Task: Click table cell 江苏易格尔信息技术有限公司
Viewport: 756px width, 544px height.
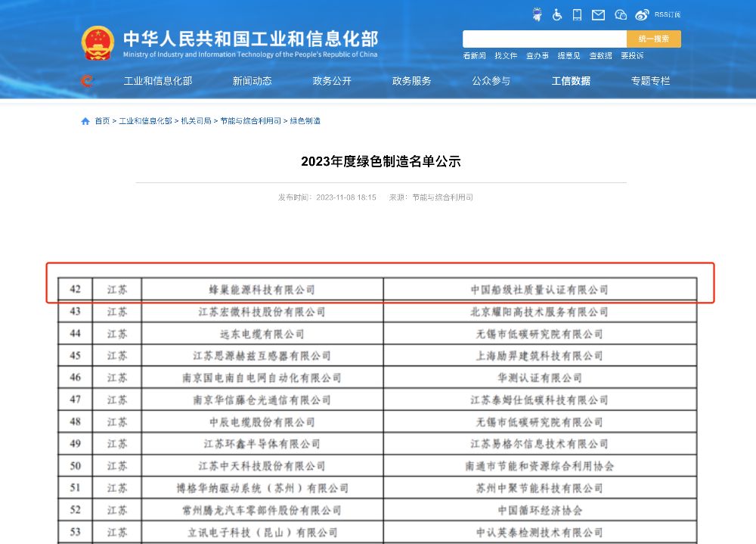Action: coord(540,444)
